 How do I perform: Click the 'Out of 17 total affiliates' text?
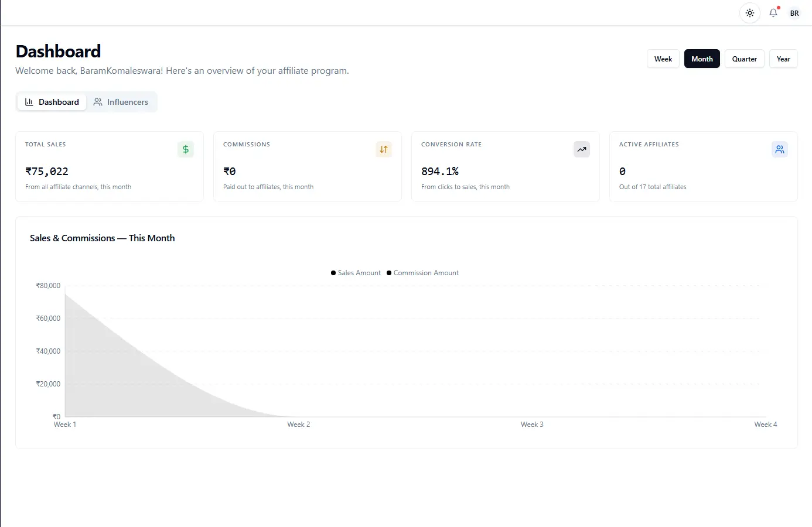[x=653, y=187]
